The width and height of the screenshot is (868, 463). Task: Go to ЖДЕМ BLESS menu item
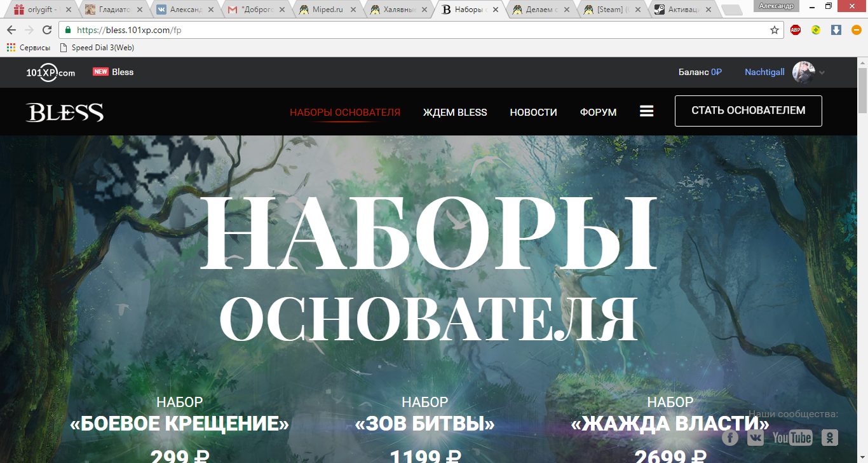(455, 113)
